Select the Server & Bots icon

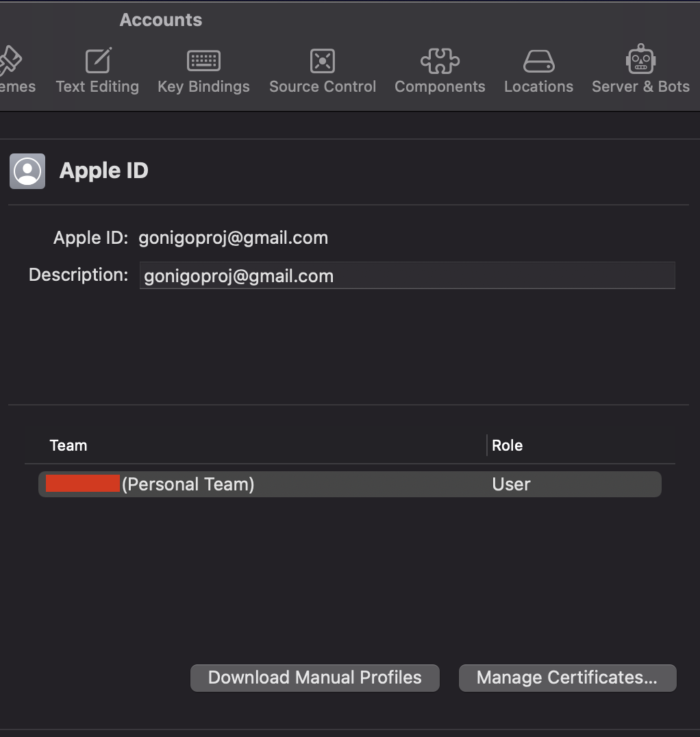pyautogui.click(x=640, y=60)
